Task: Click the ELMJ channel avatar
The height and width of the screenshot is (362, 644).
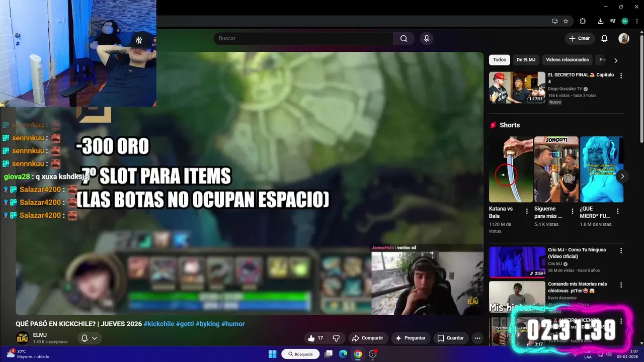Action: coord(22,338)
